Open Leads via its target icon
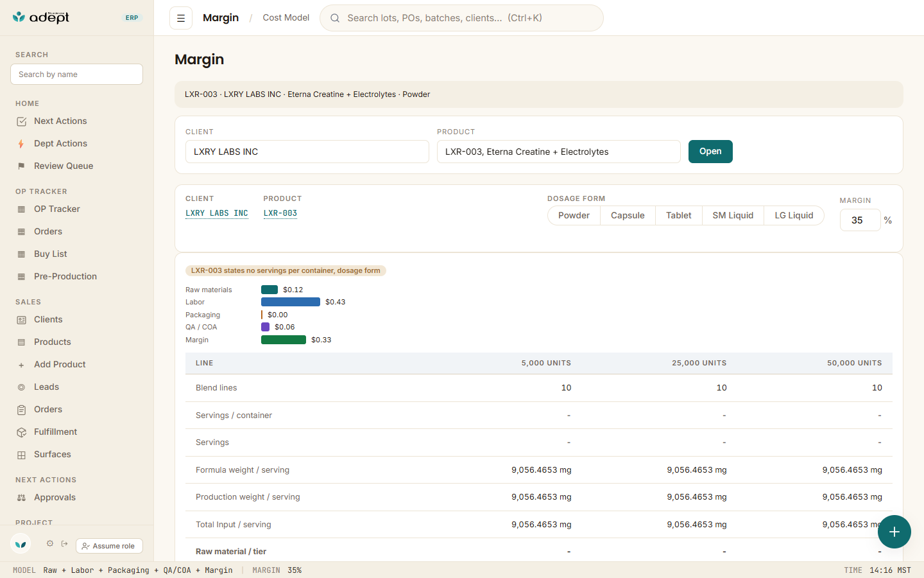 click(21, 387)
